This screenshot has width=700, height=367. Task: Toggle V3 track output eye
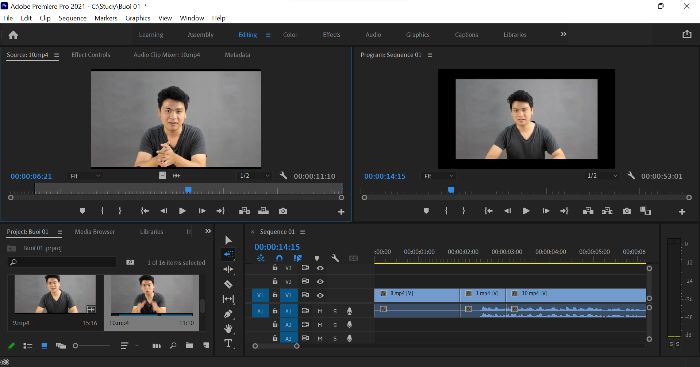click(320, 268)
